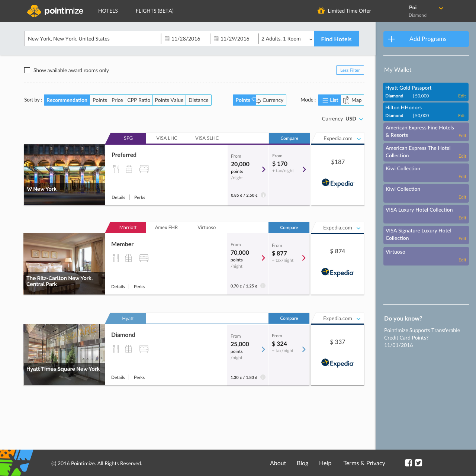Click Compare on Hyatt Times Square card

click(x=289, y=318)
